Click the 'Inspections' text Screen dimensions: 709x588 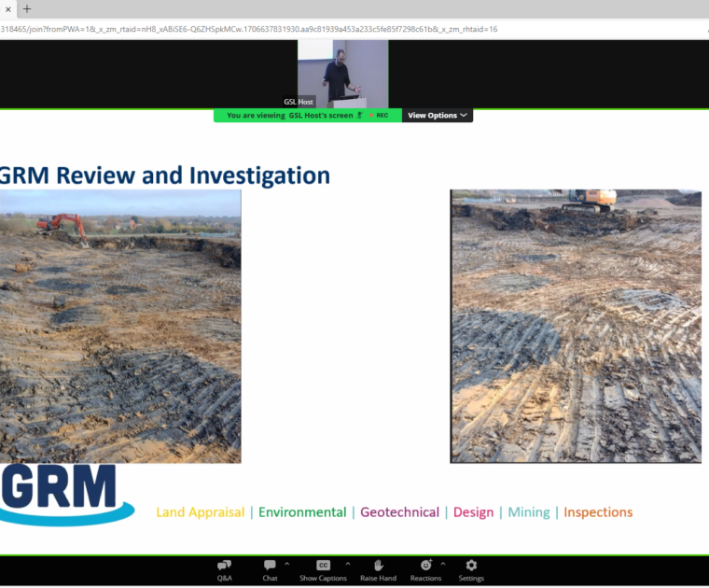click(x=598, y=512)
